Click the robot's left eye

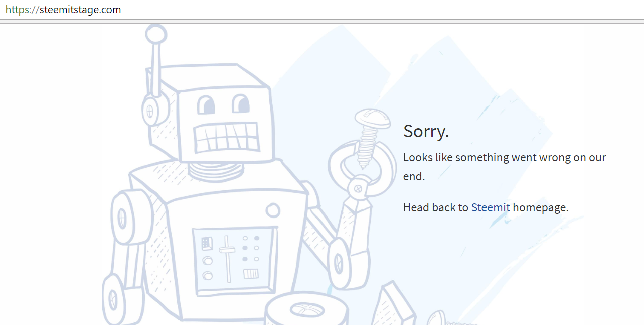click(x=206, y=105)
